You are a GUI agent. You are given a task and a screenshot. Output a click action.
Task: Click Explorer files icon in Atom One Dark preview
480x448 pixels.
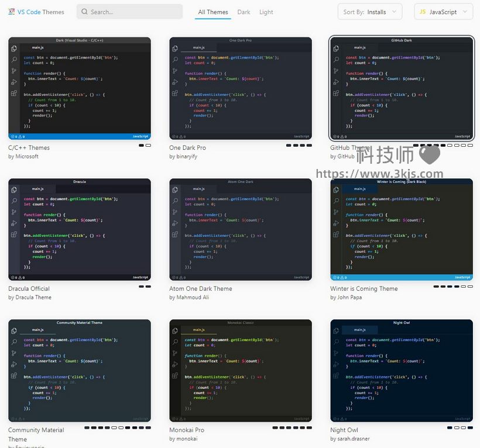click(x=175, y=190)
